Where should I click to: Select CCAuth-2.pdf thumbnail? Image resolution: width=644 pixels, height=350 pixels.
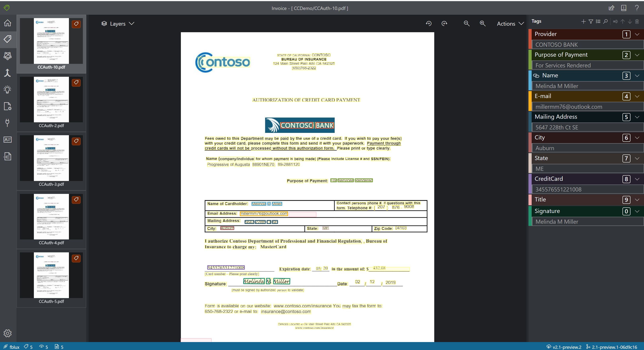click(51, 100)
